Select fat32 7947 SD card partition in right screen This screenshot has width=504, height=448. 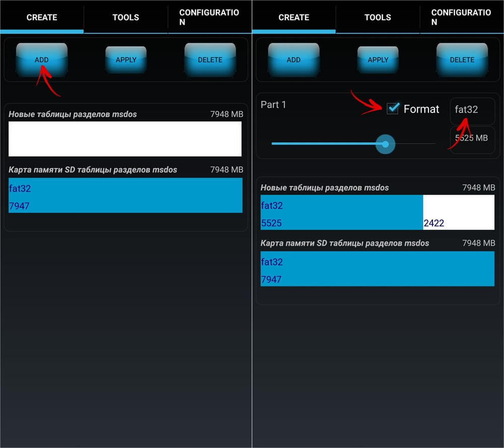tap(377, 269)
